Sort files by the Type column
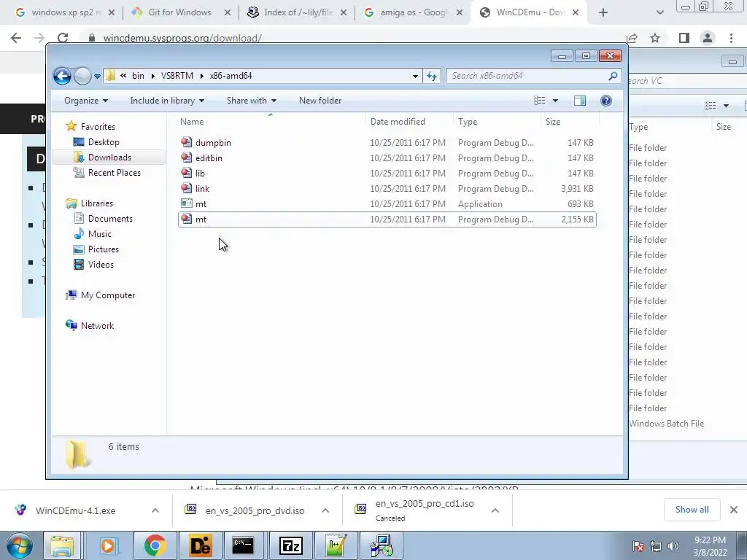The image size is (747, 560). point(497,122)
